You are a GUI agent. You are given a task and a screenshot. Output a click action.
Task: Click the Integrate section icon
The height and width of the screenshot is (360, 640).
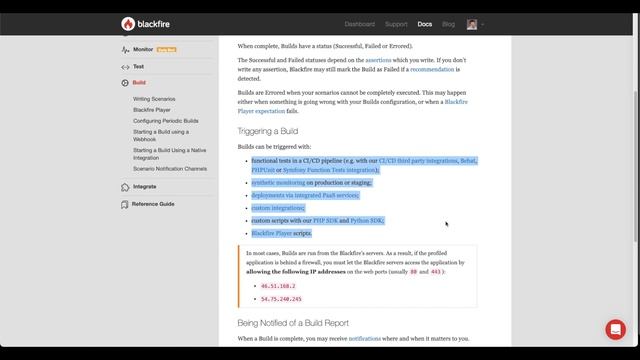(x=125, y=187)
